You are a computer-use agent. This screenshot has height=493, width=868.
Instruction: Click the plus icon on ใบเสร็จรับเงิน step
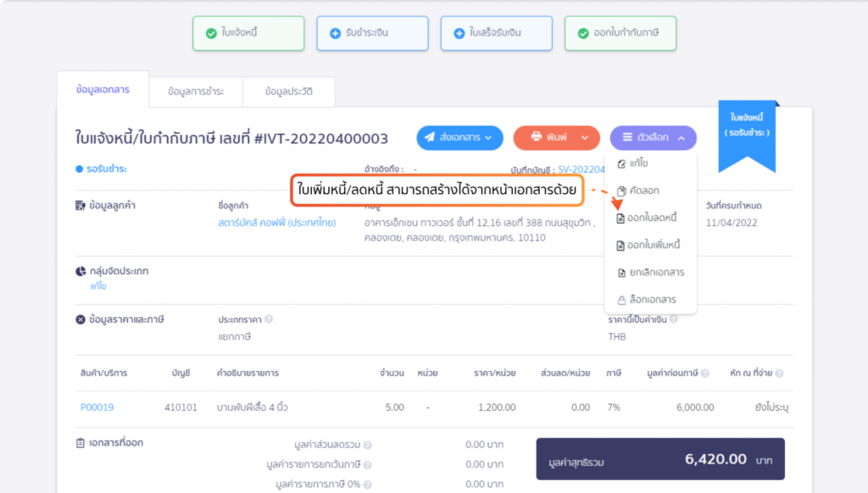459,33
